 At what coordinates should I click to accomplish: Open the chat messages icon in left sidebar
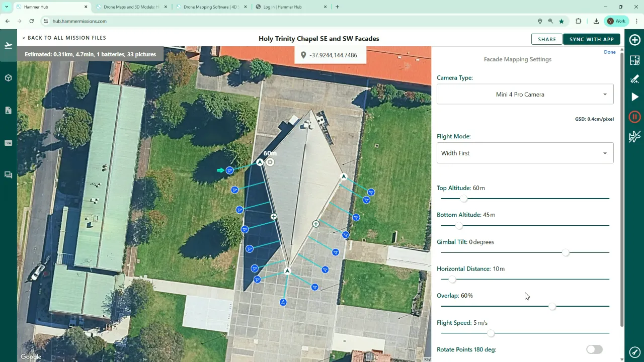coord(8,175)
